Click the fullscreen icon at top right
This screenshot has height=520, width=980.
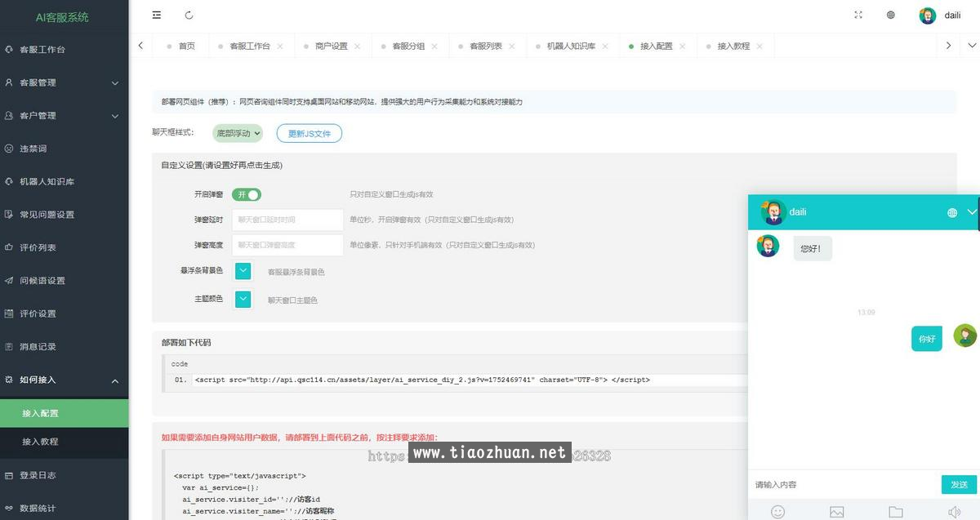pyautogui.click(x=857, y=15)
